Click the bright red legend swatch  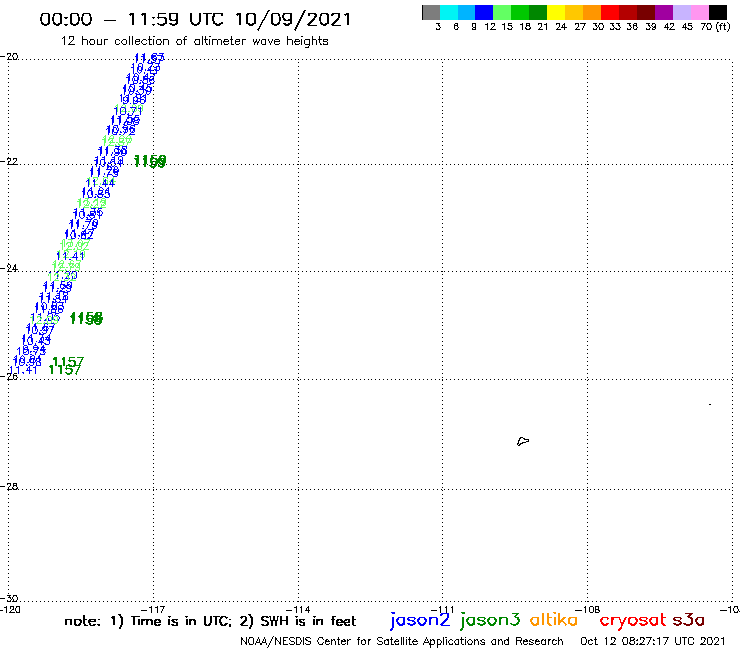(x=610, y=12)
